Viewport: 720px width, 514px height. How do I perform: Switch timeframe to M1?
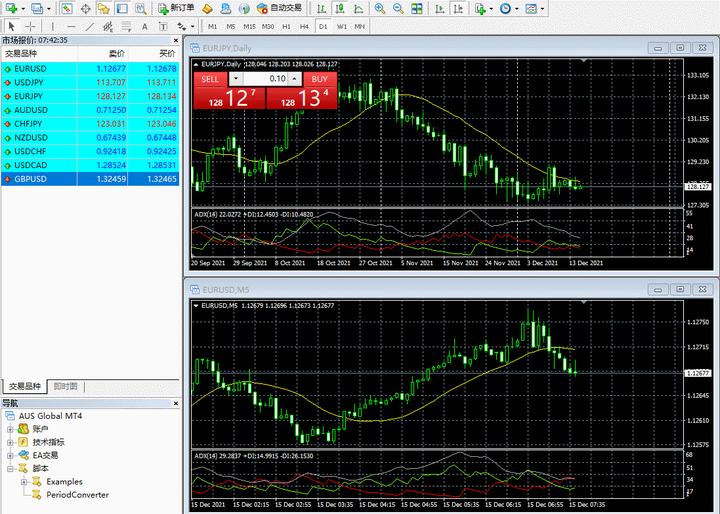point(212,27)
